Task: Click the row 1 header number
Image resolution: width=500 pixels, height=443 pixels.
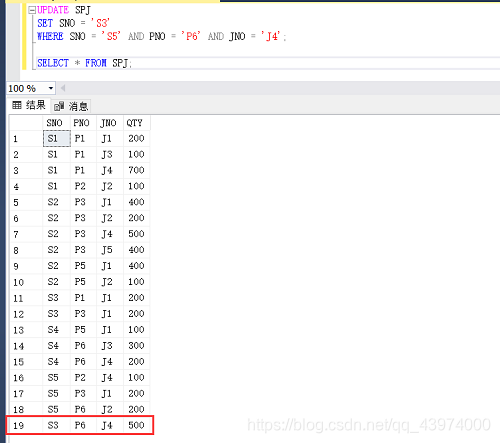Action: (x=26, y=139)
